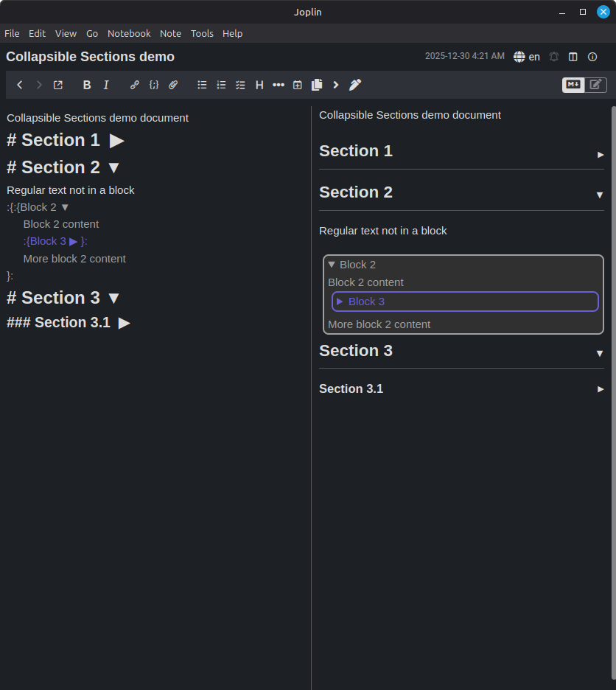Click 'Regular text not in a block' in editor

[71, 190]
